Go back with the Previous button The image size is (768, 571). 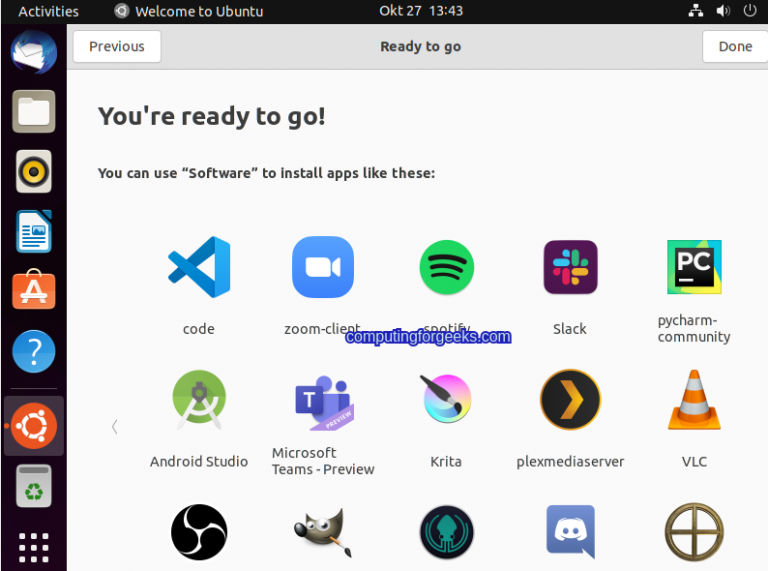pyautogui.click(x=117, y=47)
